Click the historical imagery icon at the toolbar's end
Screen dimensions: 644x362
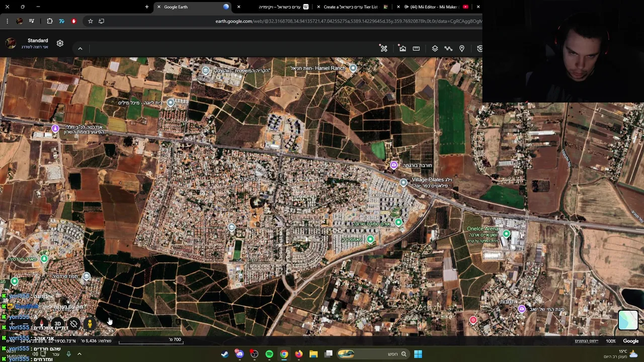click(479, 48)
